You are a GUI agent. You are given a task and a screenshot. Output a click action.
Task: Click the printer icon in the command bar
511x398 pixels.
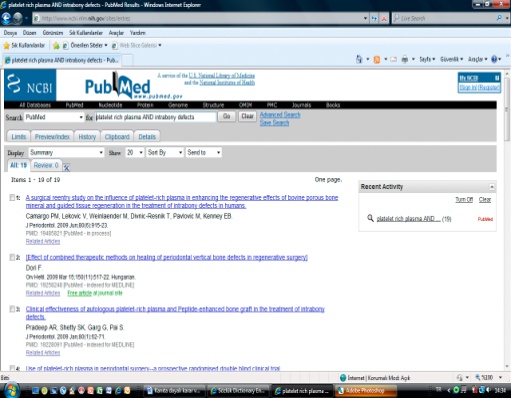(405, 59)
